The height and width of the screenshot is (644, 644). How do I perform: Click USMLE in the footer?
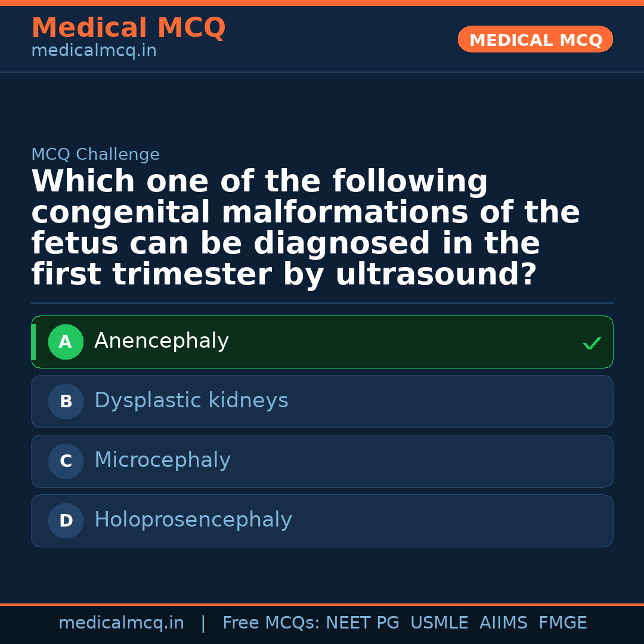[439, 623]
